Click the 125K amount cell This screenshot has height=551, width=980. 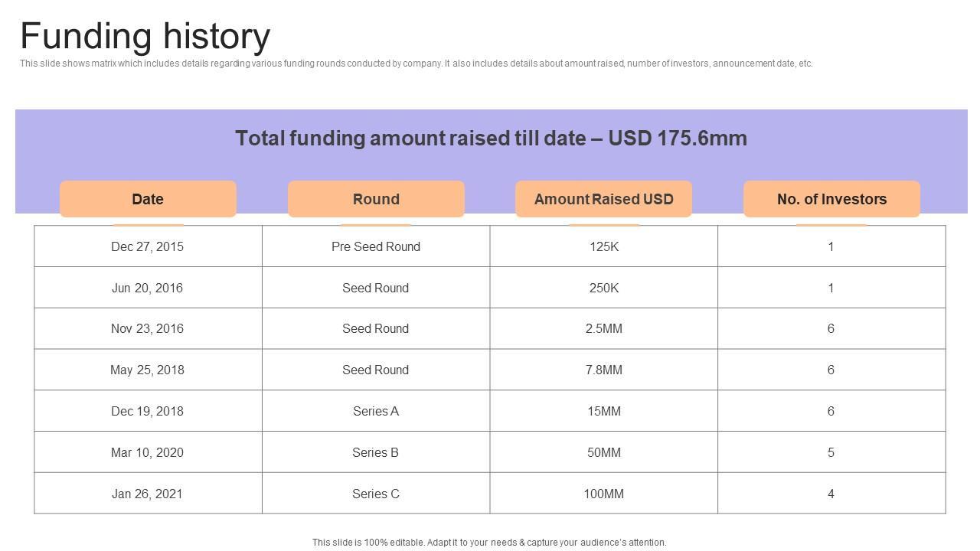[x=603, y=246]
